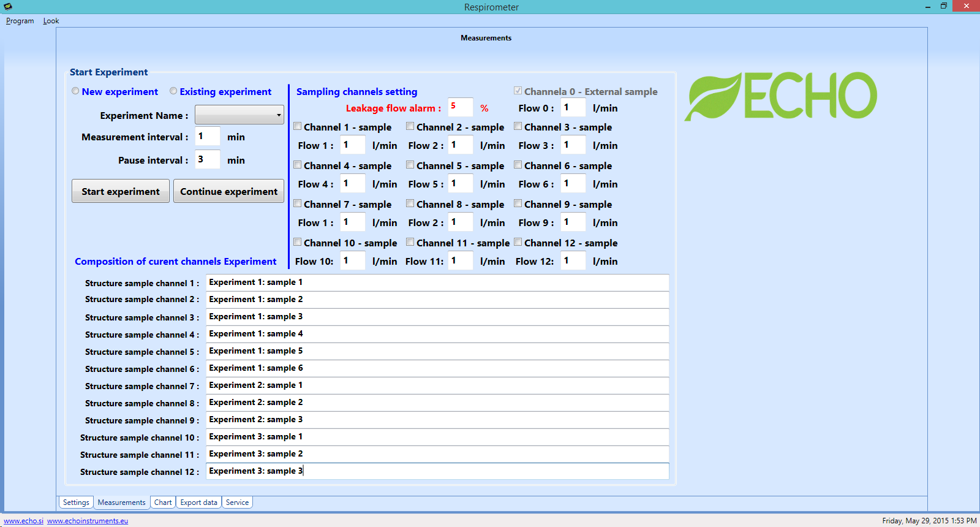Check the Channel 12 - sample box
This screenshot has width=980, height=527.
518,243
